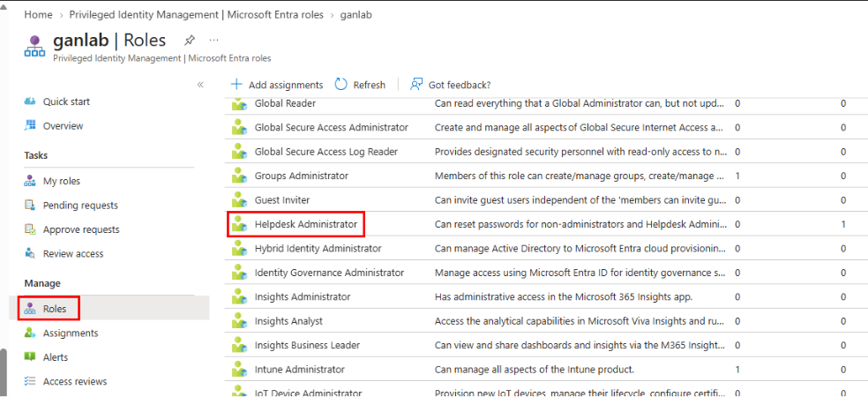Click Identity Governance Administrator role icon

coord(239,273)
